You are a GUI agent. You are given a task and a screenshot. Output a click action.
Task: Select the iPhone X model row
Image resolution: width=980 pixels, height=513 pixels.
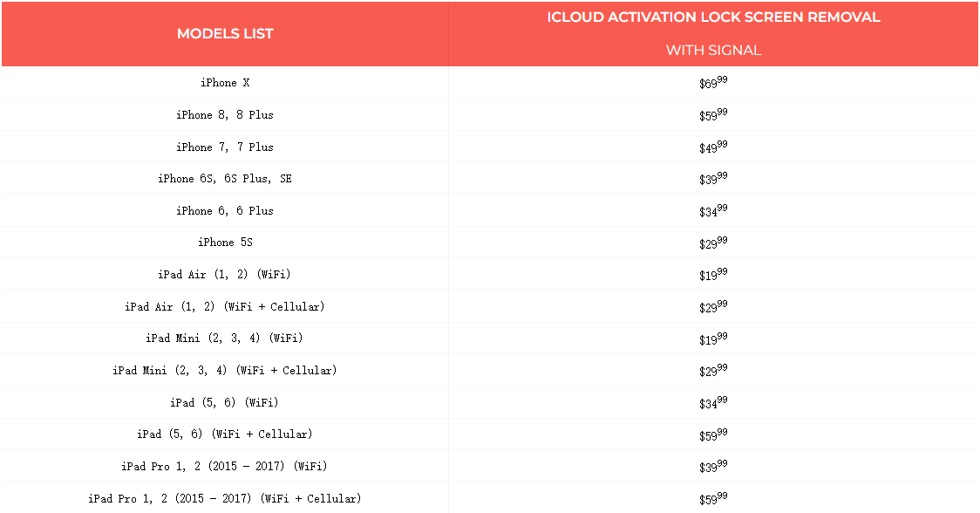[225, 83]
